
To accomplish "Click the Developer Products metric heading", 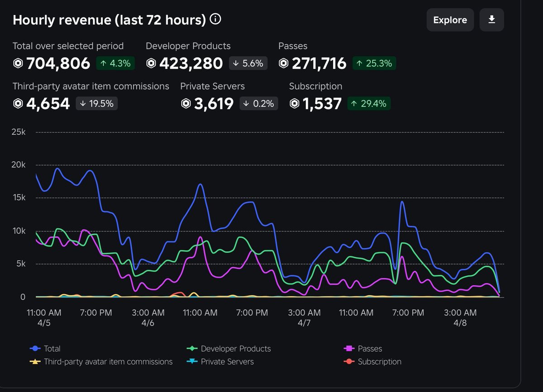I will 188,46.
